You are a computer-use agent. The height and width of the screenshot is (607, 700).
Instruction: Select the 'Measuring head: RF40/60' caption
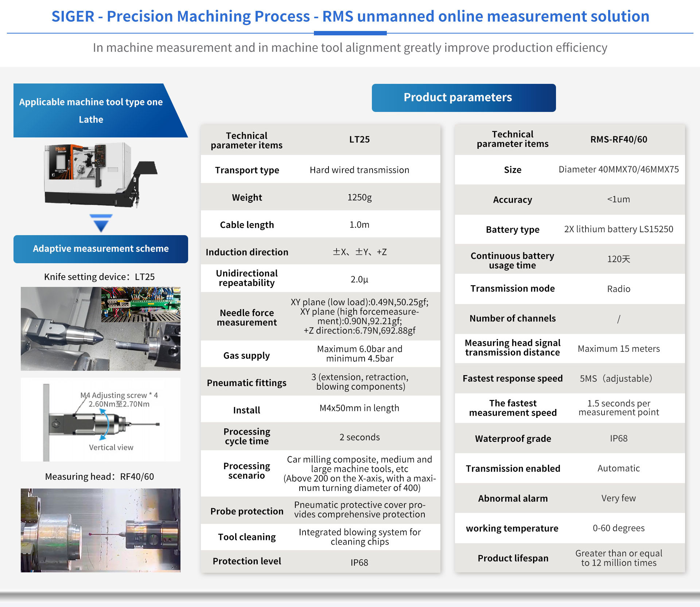(100, 476)
